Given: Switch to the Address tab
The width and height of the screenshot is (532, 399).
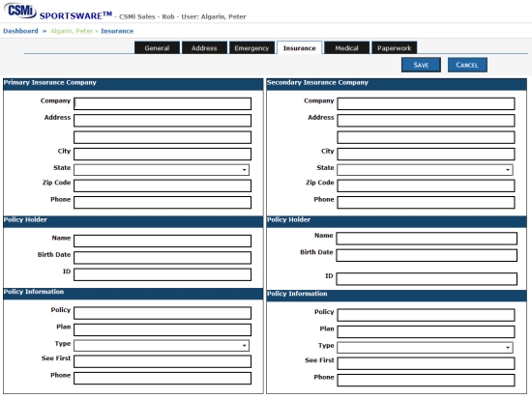Looking at the screenshot, I should [204, 47].
